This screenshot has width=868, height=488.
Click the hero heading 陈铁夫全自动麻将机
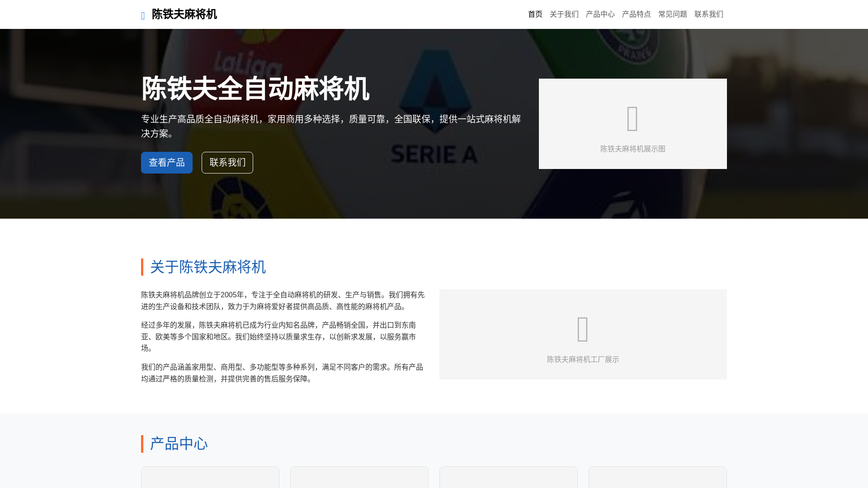(255, 89)
